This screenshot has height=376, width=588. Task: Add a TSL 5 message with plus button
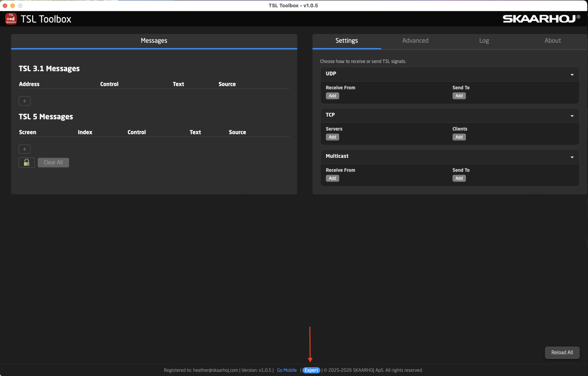click(24, 149)
